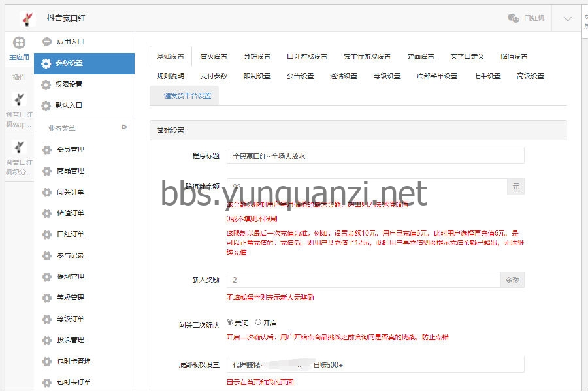Screen dimensions: 588x391
Task: Open the 高级设置 tab
Action: pos(530,76)
